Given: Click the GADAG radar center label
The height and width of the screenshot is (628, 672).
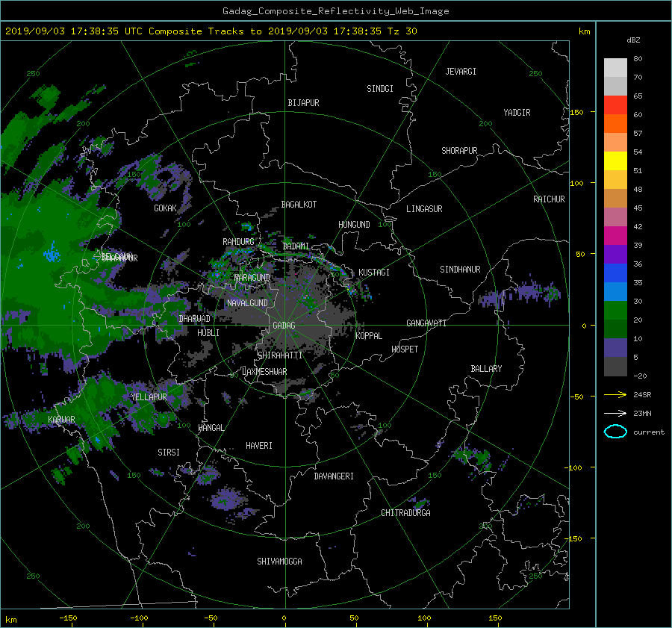Looking at the screenshot, I should (x=284, y=326).
